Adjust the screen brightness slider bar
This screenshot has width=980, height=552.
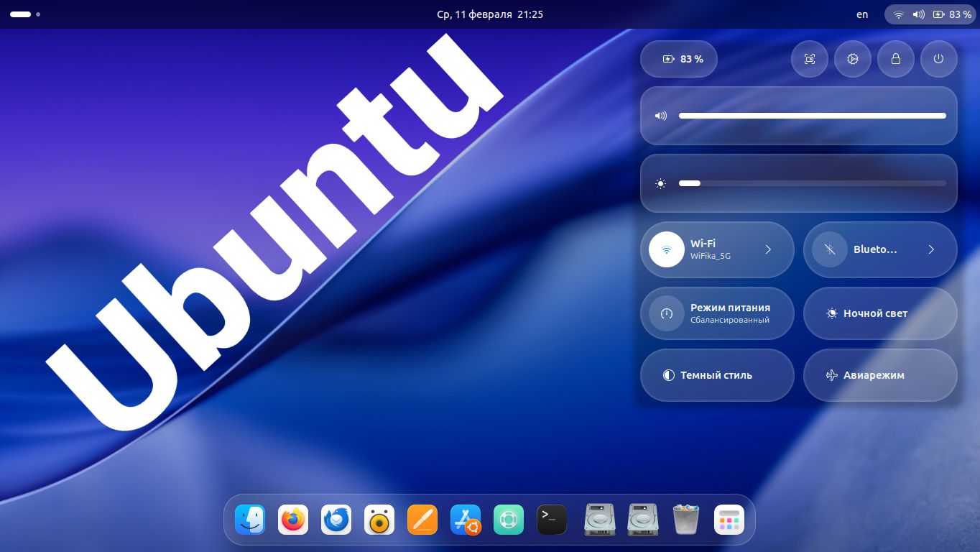(x=813, y=183)
